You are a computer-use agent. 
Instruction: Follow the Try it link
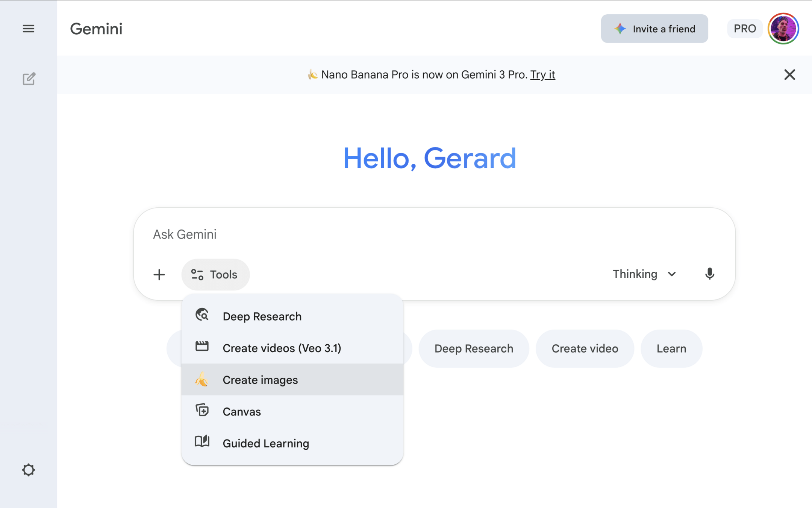pos(542,75)
